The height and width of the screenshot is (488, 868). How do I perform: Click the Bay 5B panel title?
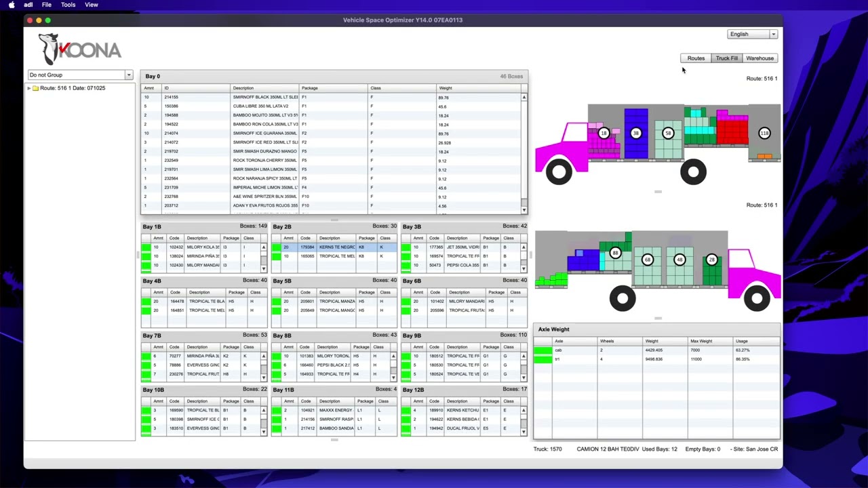pos(282,281)
